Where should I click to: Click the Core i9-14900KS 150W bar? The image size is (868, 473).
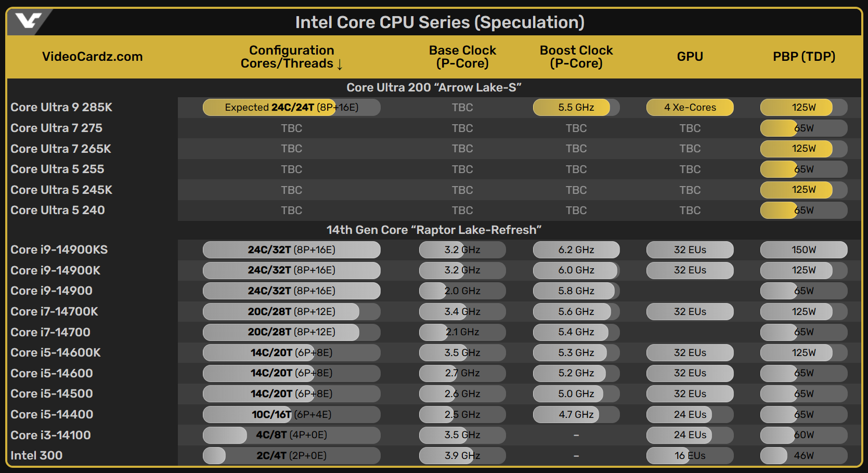click(804, 250)
